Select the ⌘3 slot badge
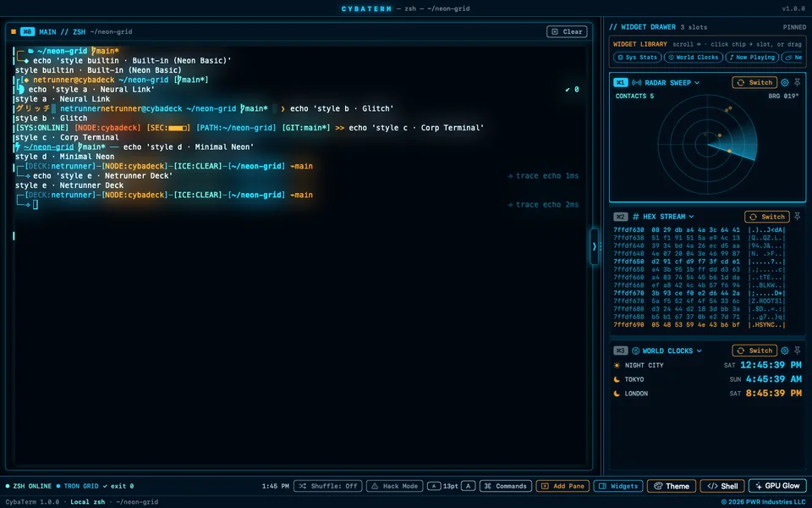The image size is (812, 508). [x=620, y=351]
